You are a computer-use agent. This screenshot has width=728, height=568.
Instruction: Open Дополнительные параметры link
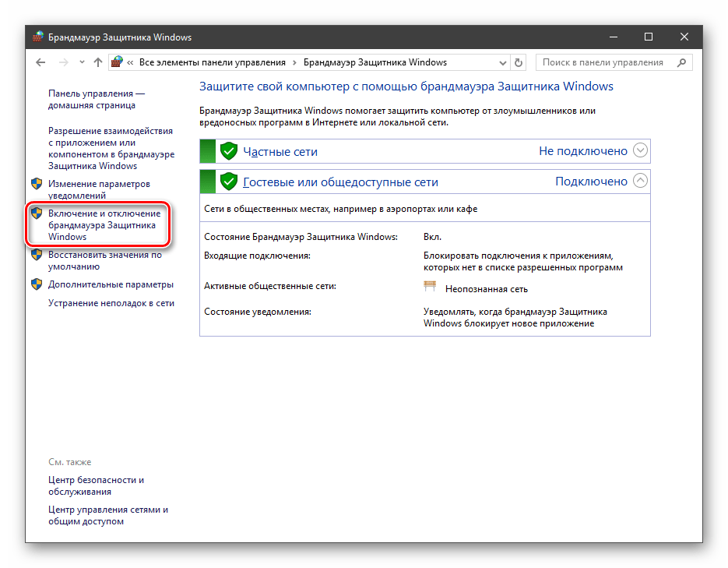coord(111,284)
